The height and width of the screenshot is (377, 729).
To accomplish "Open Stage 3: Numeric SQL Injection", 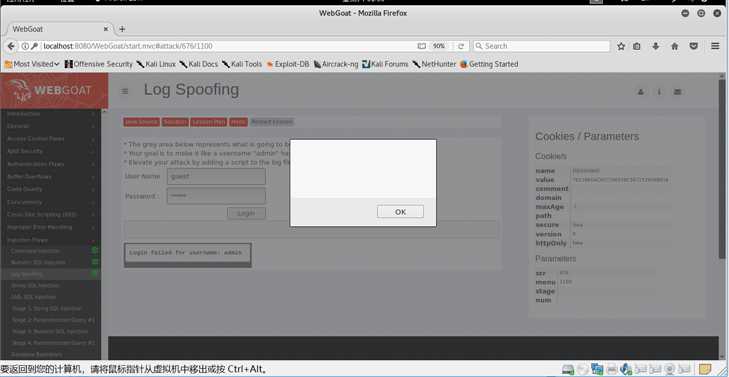I will (50, 331).
